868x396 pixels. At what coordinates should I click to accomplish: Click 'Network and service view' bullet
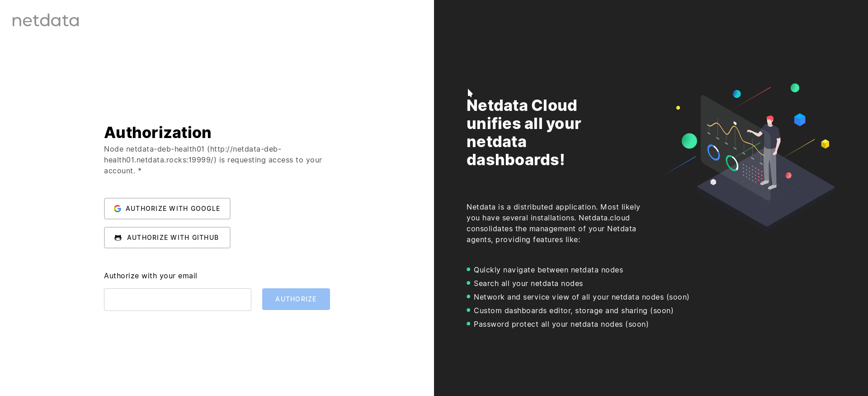[x=581, y=297]
